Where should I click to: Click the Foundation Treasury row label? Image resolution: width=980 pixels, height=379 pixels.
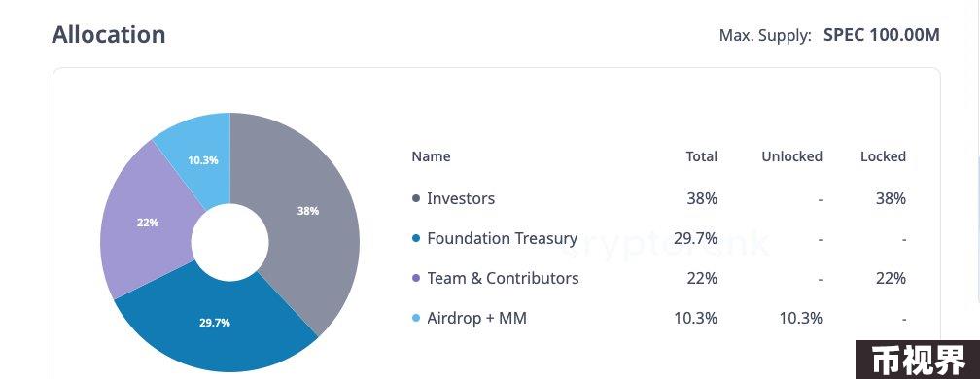click(502, 239)
